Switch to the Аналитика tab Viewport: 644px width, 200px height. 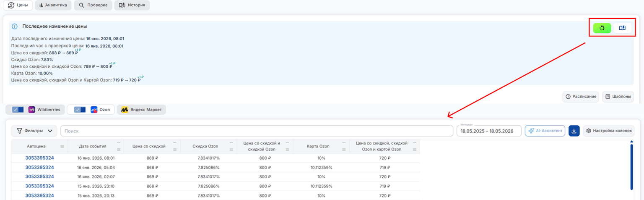click(53, 5)
